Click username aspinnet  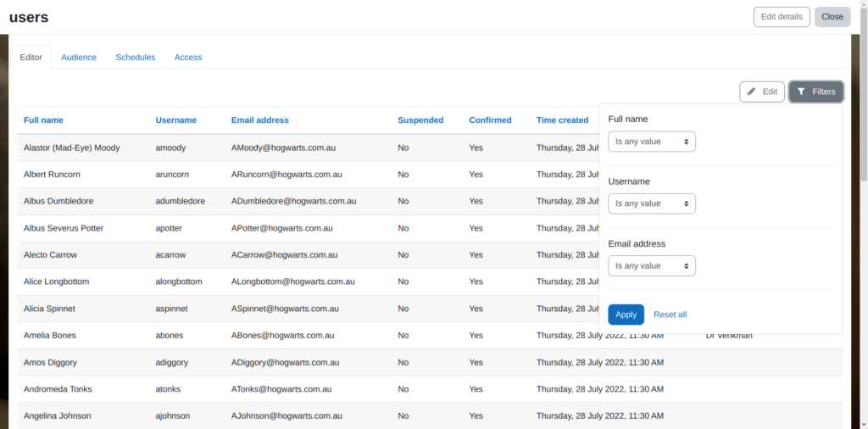click(171, 309)
